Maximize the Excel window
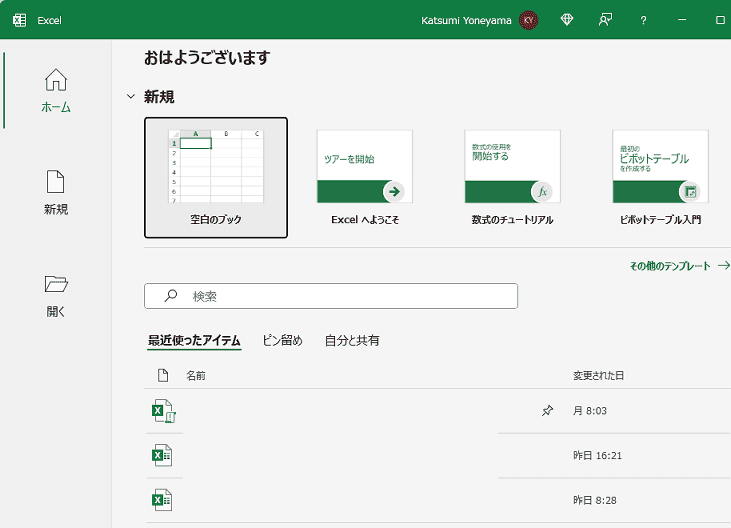 point(720,20)
